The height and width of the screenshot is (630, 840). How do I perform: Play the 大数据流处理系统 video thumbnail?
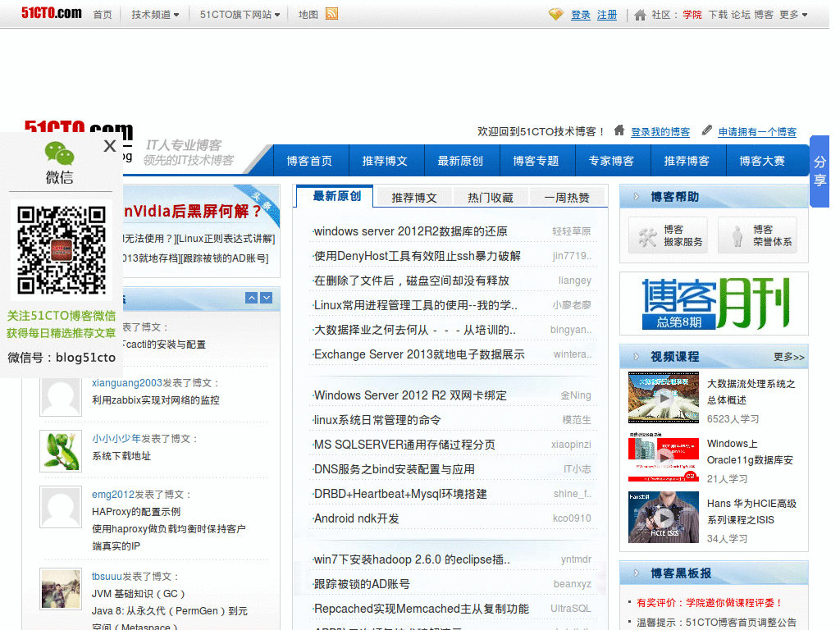click(x=663, y=398)
